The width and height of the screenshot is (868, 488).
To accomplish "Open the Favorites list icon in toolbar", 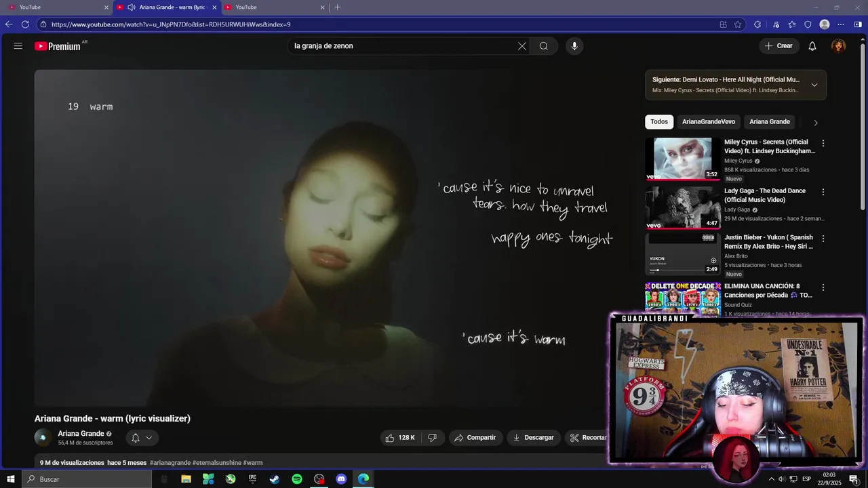I will (x=792, y=24).
